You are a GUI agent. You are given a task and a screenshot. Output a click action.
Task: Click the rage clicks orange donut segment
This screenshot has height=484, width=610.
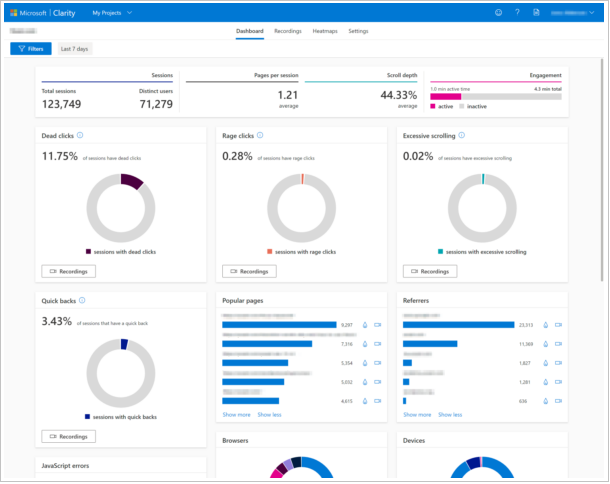[302, 179]
